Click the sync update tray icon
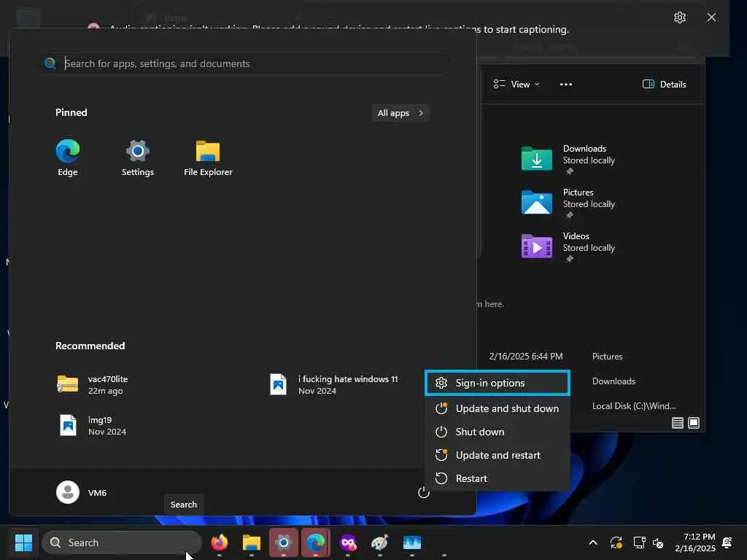 point(616,542)
